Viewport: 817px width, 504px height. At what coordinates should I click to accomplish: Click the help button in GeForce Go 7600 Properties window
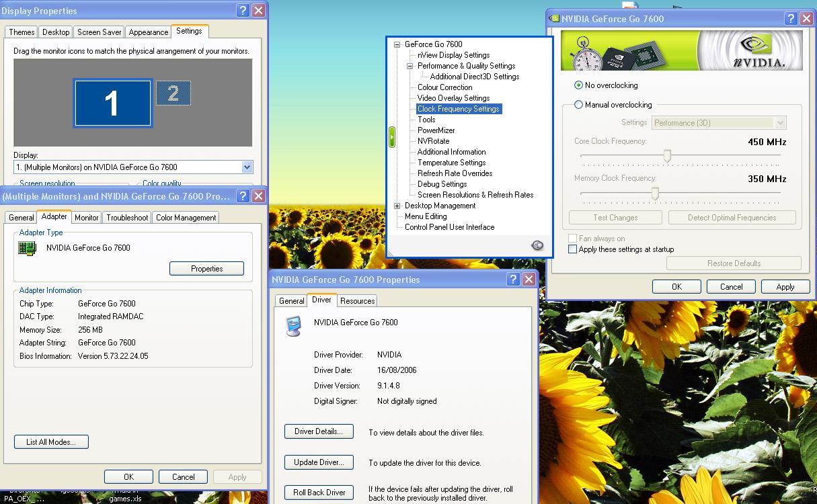click(x=513, y=280)
